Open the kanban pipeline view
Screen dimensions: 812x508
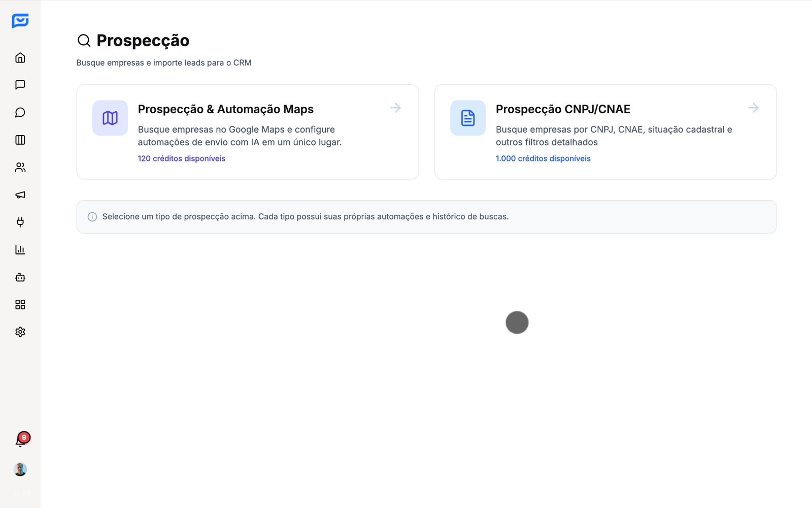pyautogui.click(x=20, y=140)
